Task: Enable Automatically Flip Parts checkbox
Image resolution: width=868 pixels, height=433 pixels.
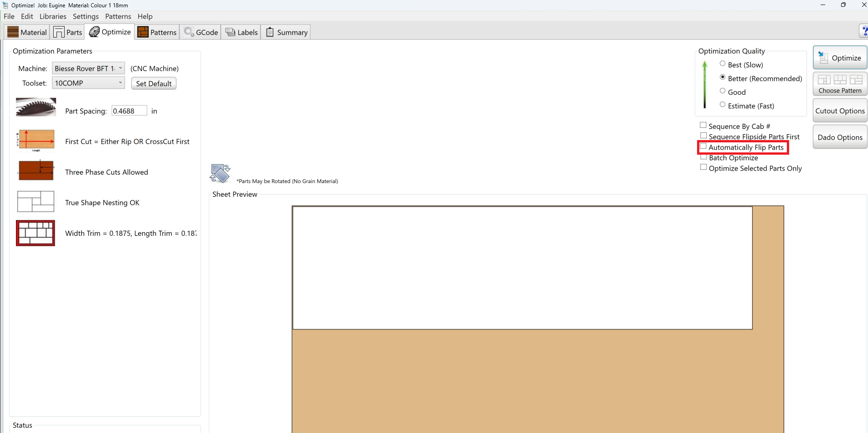Action: pyautogui.click(x=703, y=146)
